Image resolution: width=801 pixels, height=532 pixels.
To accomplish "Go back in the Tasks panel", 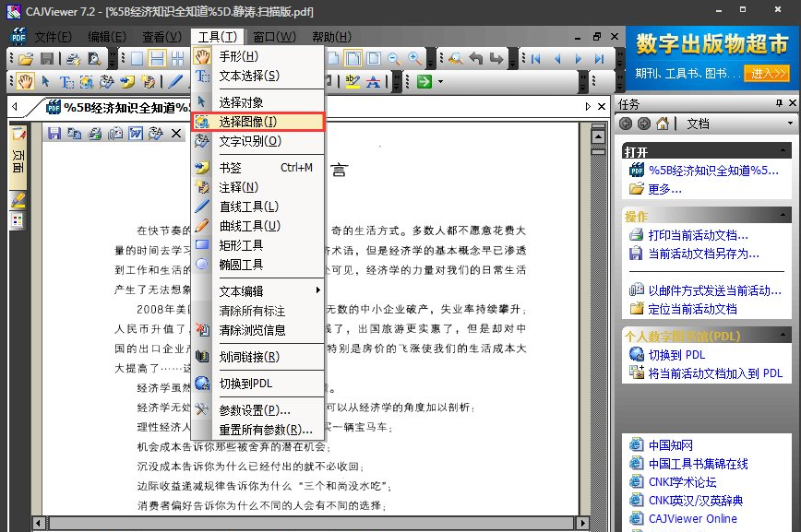I will [x=625, y=124].
